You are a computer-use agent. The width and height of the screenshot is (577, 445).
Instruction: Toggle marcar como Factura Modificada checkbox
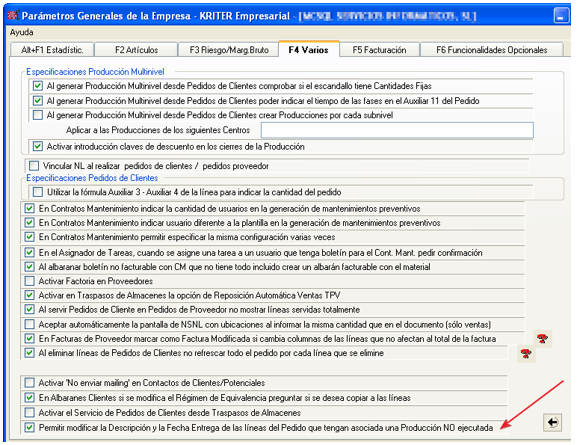pos(29,339)
